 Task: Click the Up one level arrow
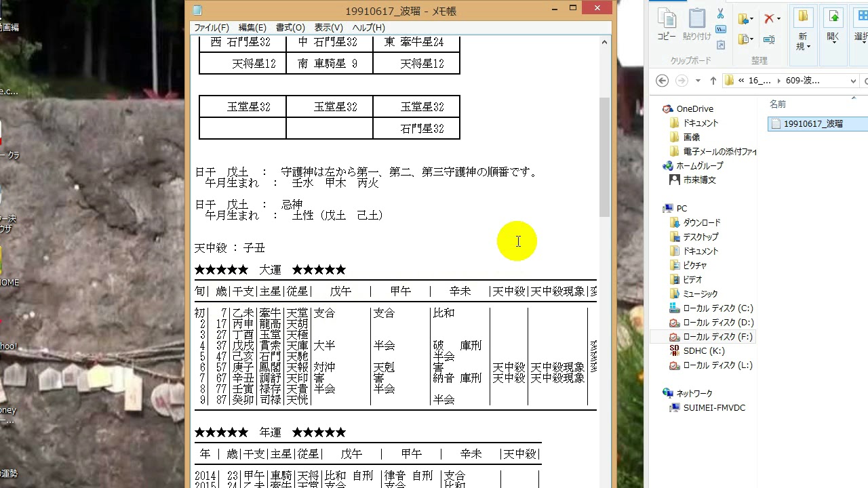pyautogui.click(x=713, y=81)
